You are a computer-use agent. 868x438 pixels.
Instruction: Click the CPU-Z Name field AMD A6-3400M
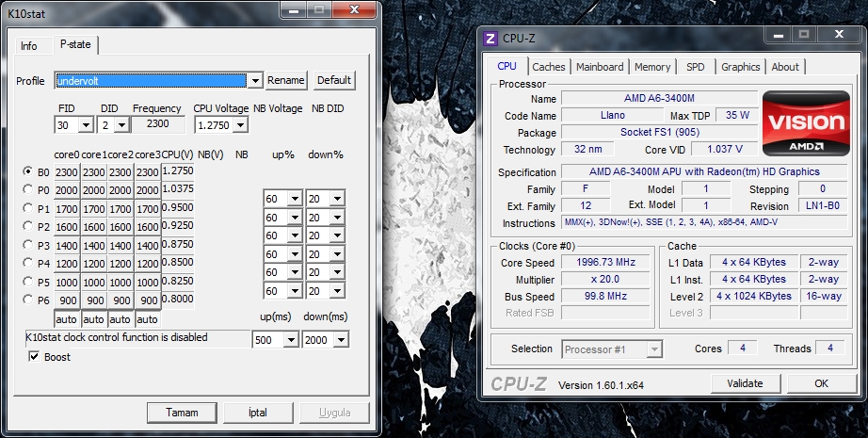click(x=659, y=98)
